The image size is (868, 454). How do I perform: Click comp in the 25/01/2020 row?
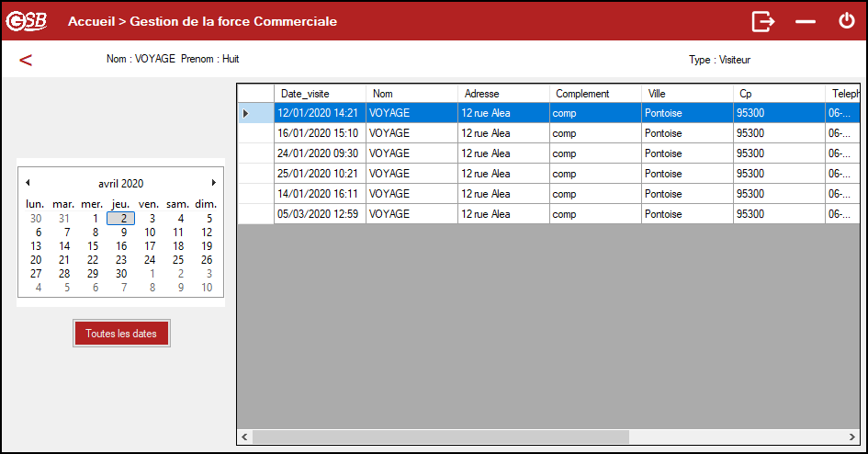[x=595, y=174]
